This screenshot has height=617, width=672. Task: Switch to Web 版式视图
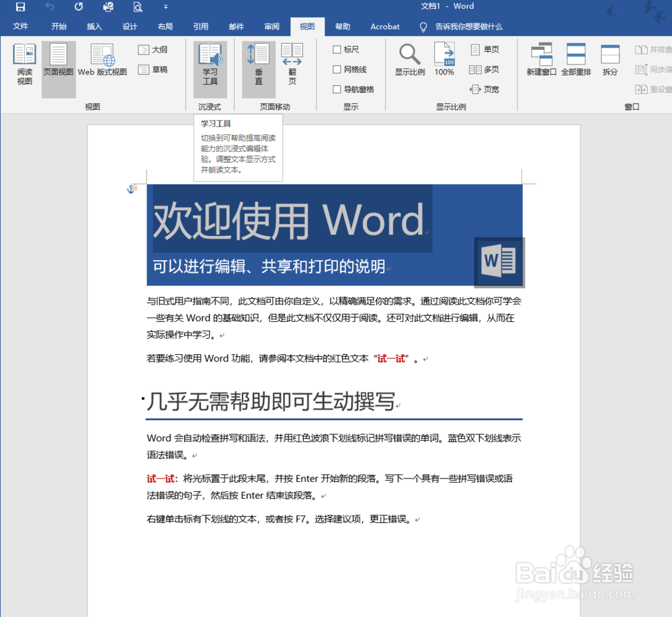pyautogui.click(x=102, y=60)
